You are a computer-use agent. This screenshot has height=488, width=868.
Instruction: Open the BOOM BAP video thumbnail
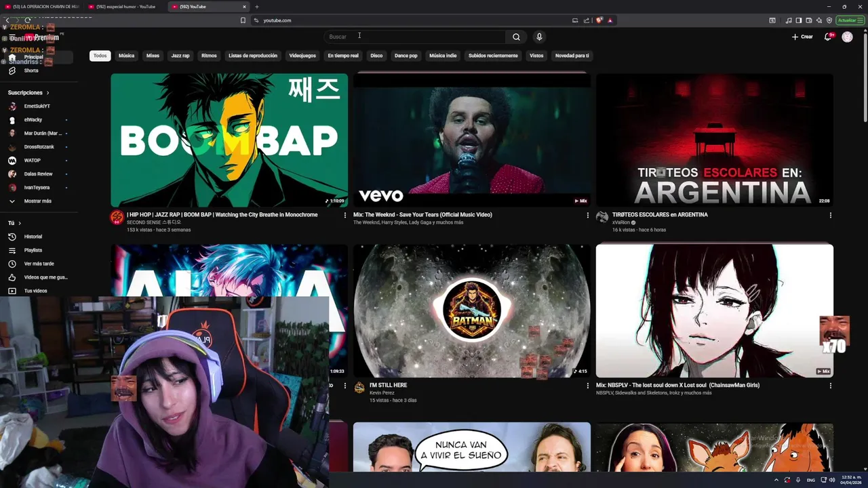(229, 140)
